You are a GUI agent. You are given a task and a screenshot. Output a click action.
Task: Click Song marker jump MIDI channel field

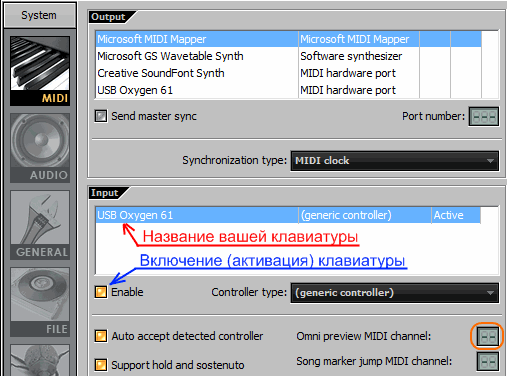(x=488, y=362)
